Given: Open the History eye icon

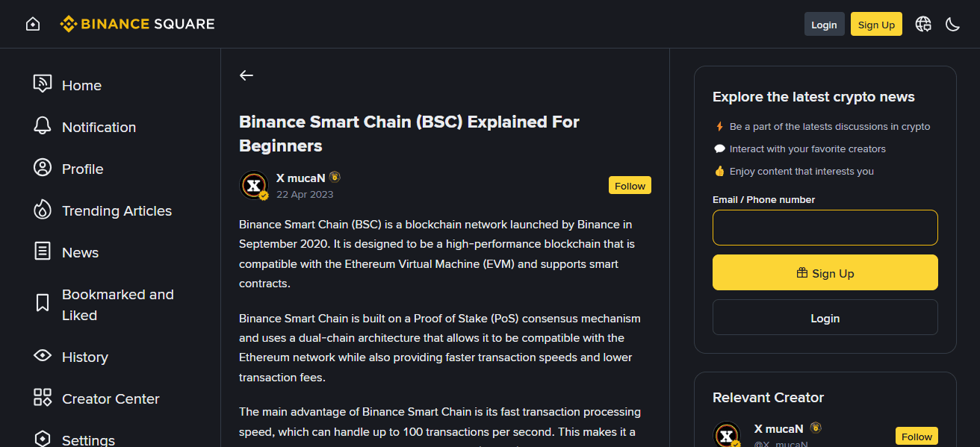Looking at the screenshot, I should (x=43, y=356).
